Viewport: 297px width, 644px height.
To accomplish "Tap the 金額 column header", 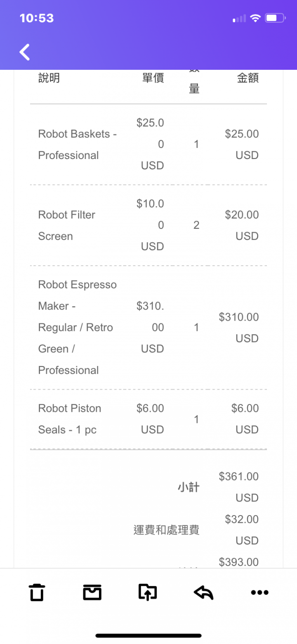I will coord(248,78).
